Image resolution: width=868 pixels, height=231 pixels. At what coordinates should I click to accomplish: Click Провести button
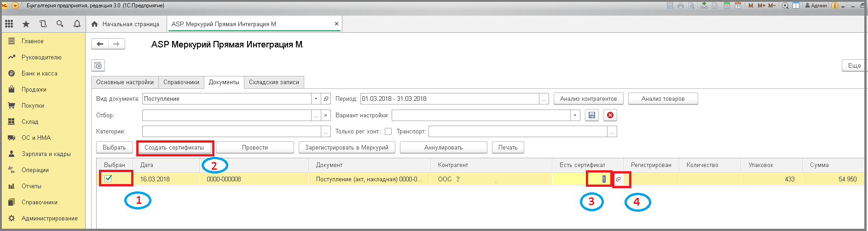[255, 147]
